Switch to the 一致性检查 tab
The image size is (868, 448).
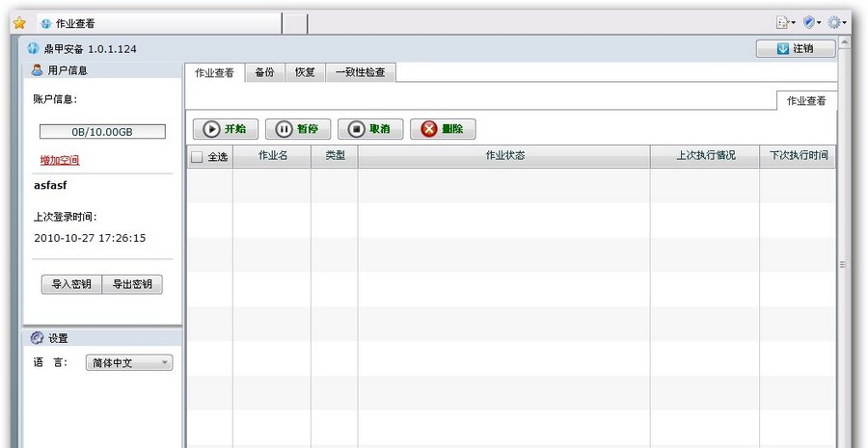click(361, 72)
